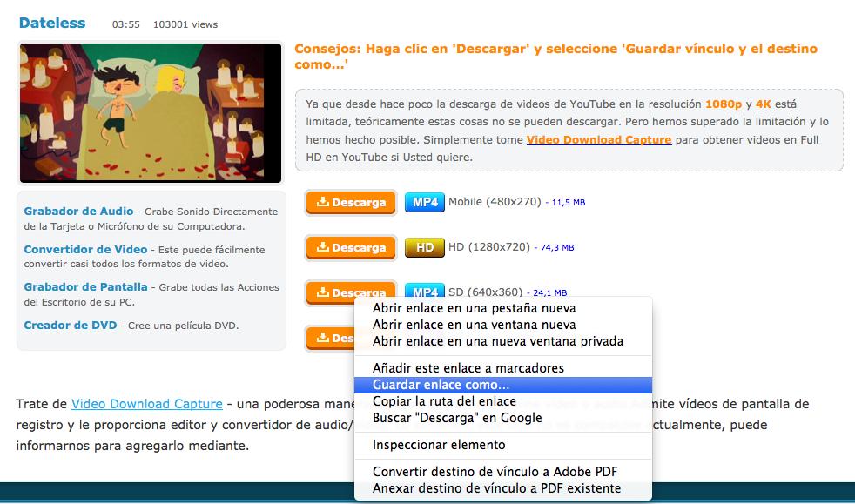The width and height of the screenshot is (855, 504).
Task: Choose 'Añadir este enlace a marcadores'
Action: click(468, 368)
